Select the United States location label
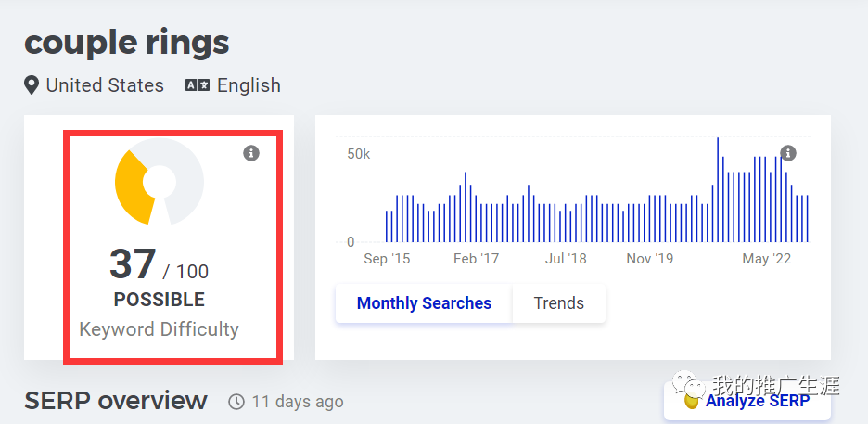Image resolution: width=868 pixels, height=424 pixels. (105, 85)
